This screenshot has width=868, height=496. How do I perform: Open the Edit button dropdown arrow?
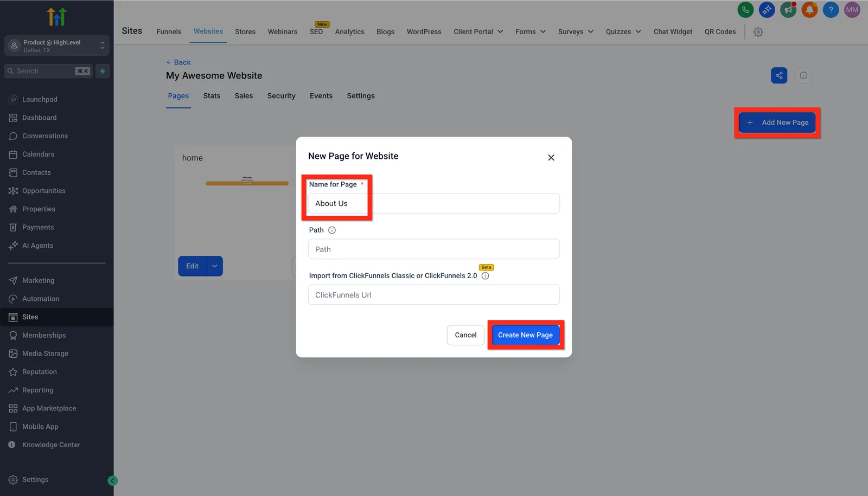[x=215, y=266]
